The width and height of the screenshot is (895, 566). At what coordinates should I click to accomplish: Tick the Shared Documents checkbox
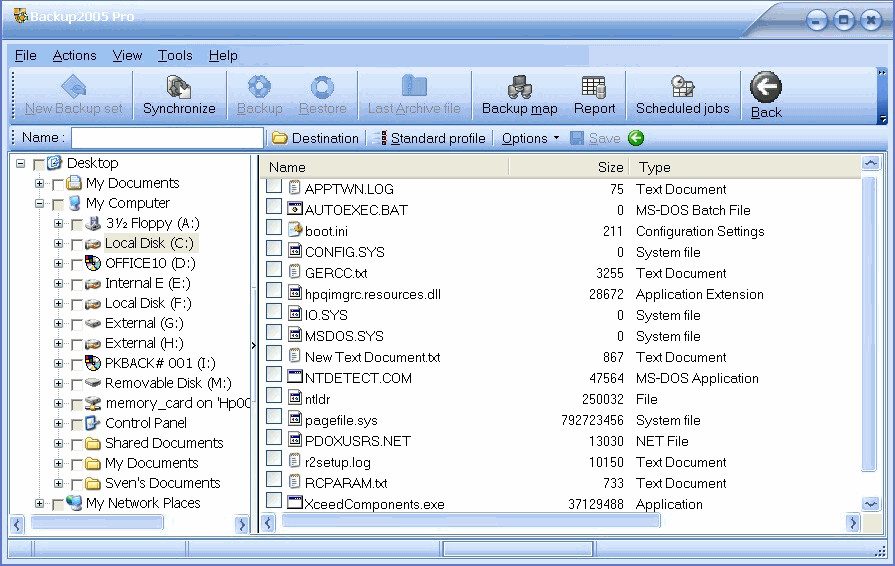pyautogui.click(x=76, y=444)
